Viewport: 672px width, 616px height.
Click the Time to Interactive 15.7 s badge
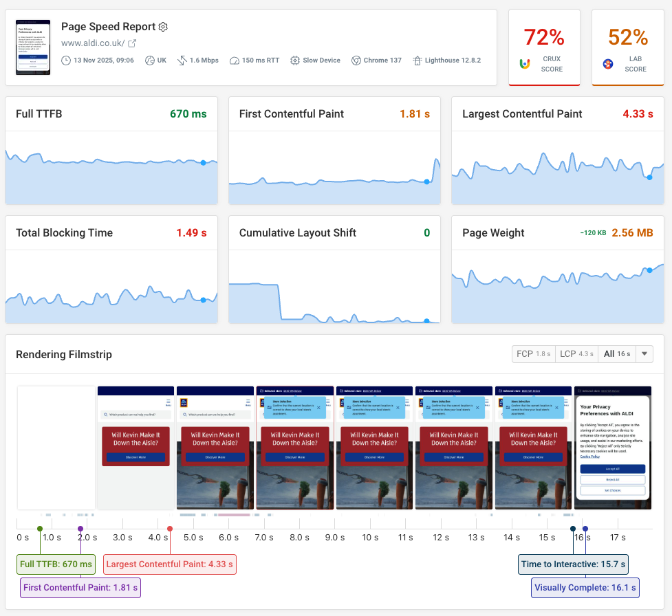pyautogui.click(x=573, y=564)
